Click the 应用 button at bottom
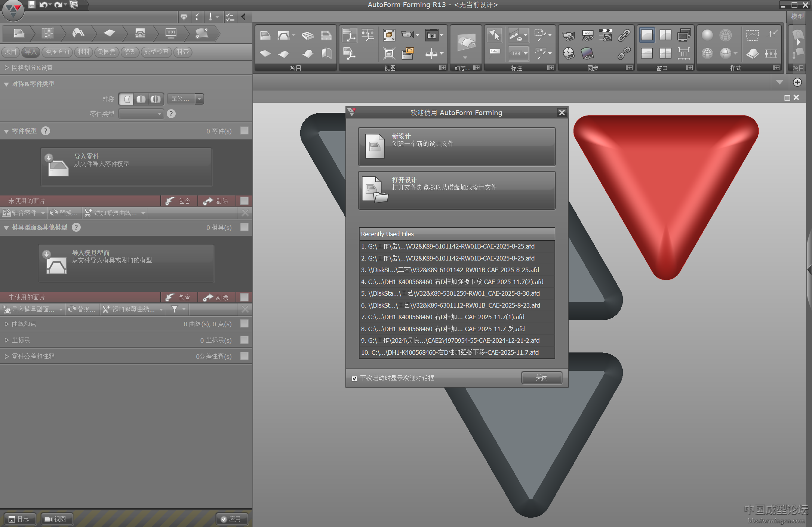The width and height of the screenshot is (812, 527). [231, 519]
